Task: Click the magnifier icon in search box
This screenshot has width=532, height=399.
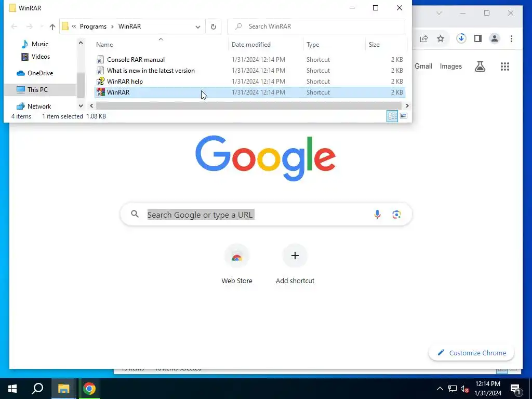Action: coord(135,214)
